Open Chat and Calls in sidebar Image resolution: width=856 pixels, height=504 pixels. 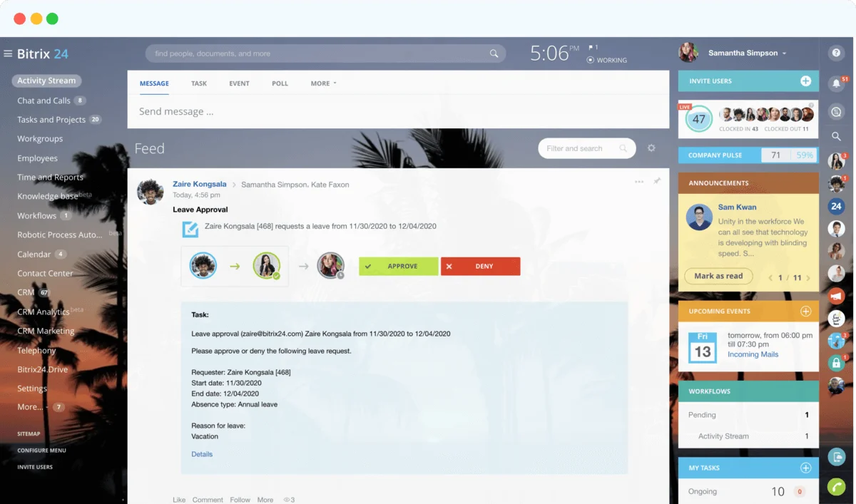44,101
